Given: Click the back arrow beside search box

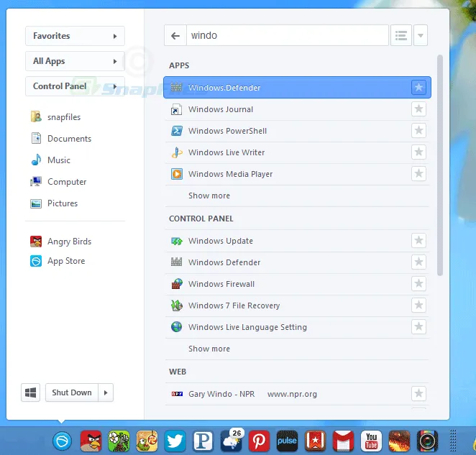Looking at the screenshot, I should [175, 35].
